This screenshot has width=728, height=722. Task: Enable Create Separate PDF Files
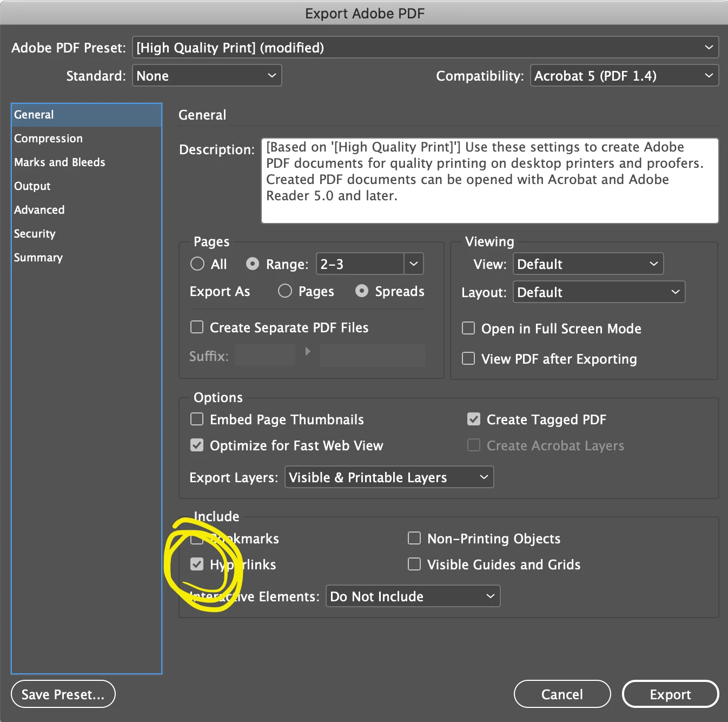[197, 327]
